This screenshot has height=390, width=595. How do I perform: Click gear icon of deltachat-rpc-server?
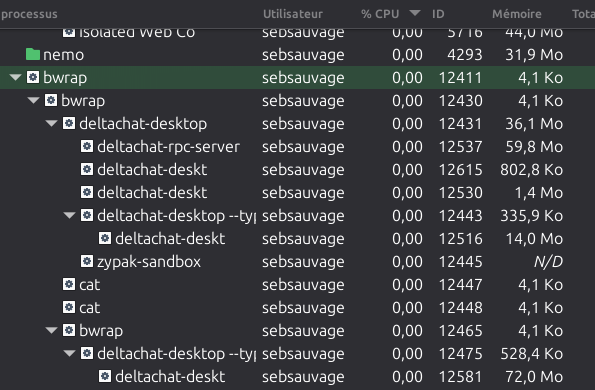tap(87, 146)
